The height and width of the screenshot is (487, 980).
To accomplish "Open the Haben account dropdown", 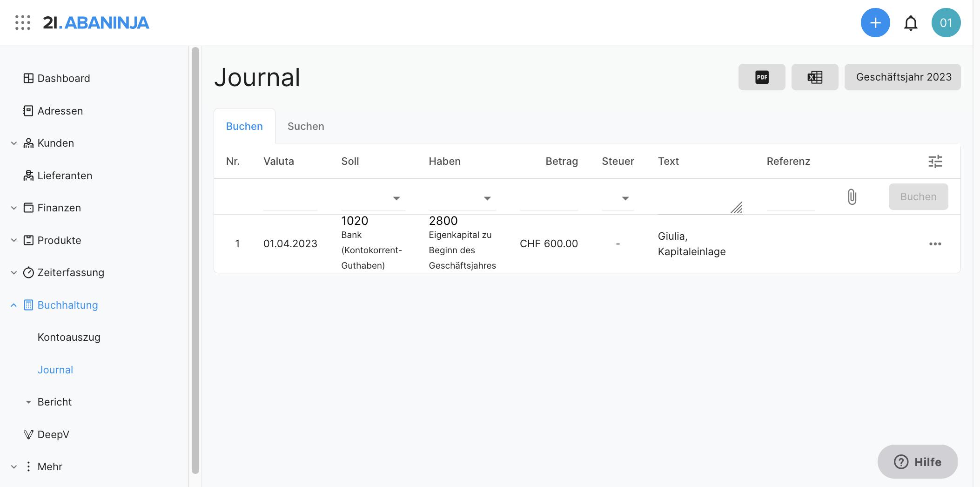I will (x=487, y=198).
